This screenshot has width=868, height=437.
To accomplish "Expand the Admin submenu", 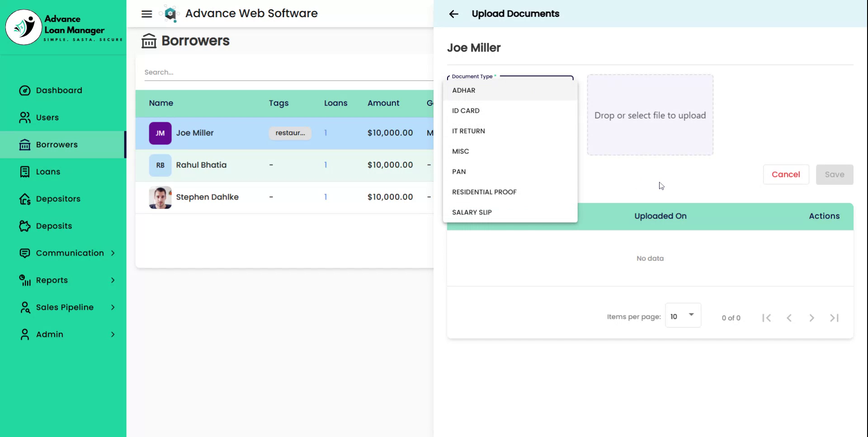I will click(50, 335).
